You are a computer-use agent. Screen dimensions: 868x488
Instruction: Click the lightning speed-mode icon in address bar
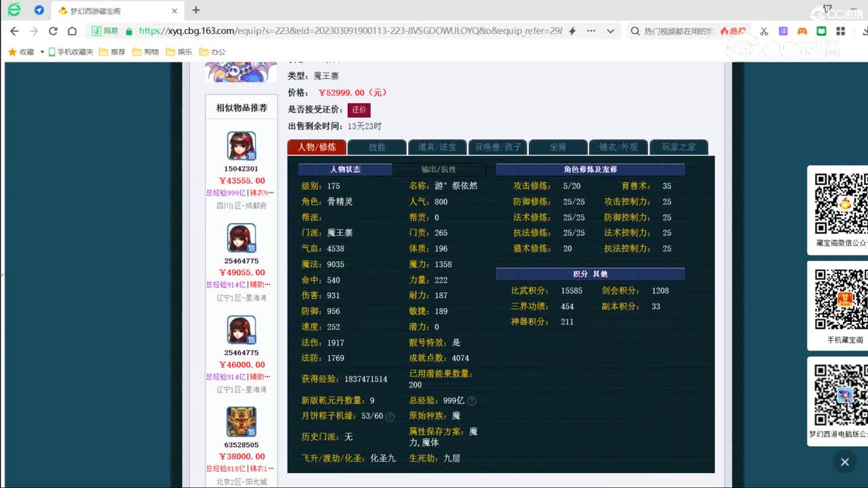[x=572, y=31]
